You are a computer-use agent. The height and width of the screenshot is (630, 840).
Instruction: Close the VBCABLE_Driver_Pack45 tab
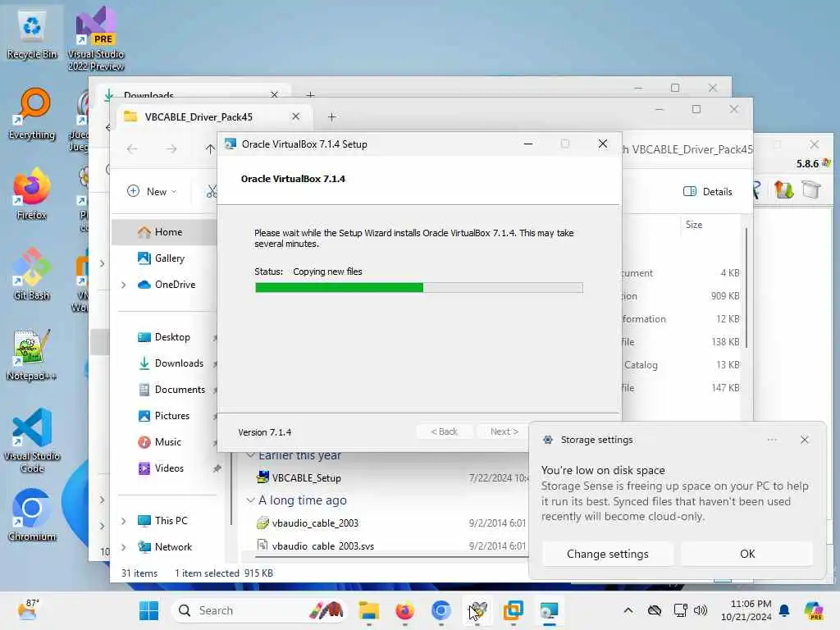(295, 116)
